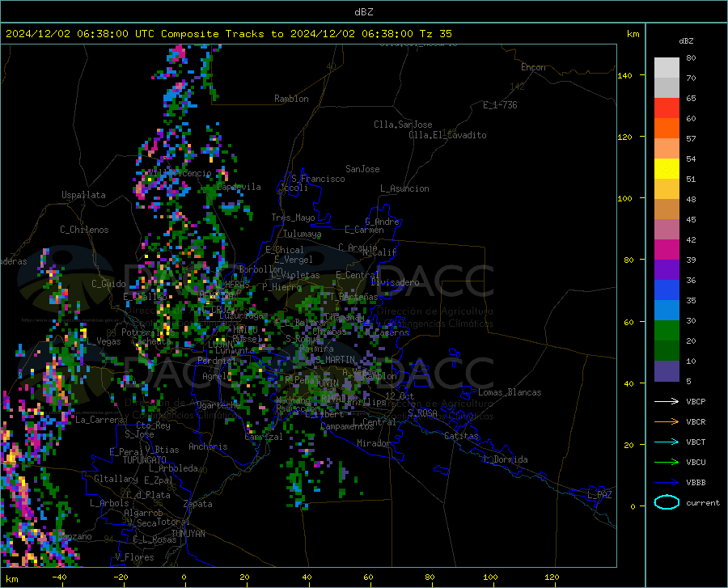Screen dimensions: 728x588
Task: Click the 'Carrizal' map label
Action: coord(263,437)
